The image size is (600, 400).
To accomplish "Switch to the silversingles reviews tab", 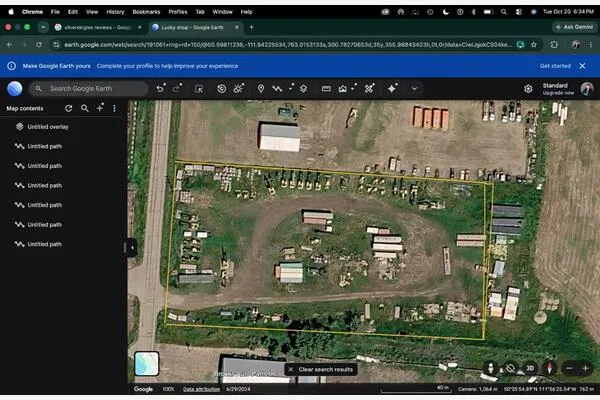I will (x=98, y=27).
